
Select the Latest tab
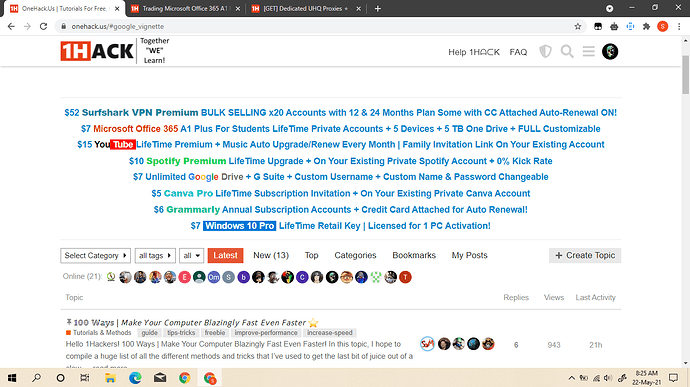pyautogui.click(x=225, y=255)
